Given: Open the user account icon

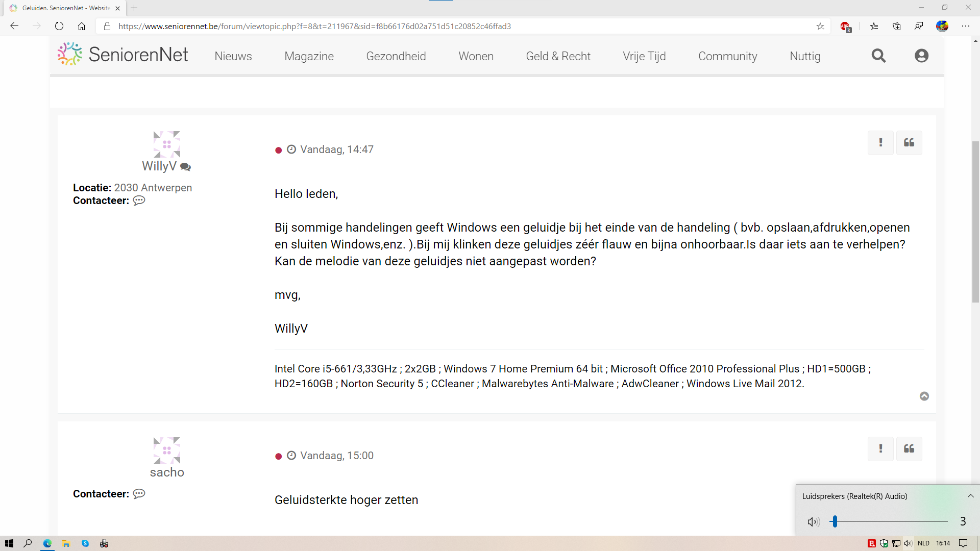Looking at the screenshot, I should click(x=921, y=56).
